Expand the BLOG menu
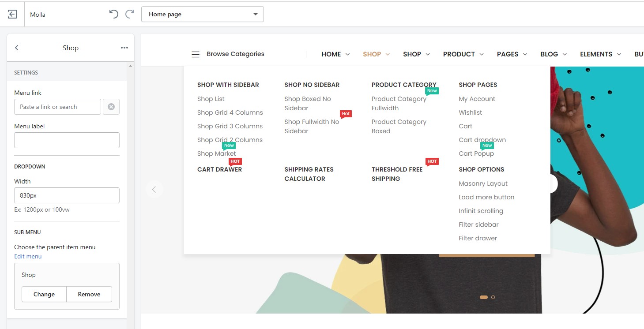 (554, 54)
